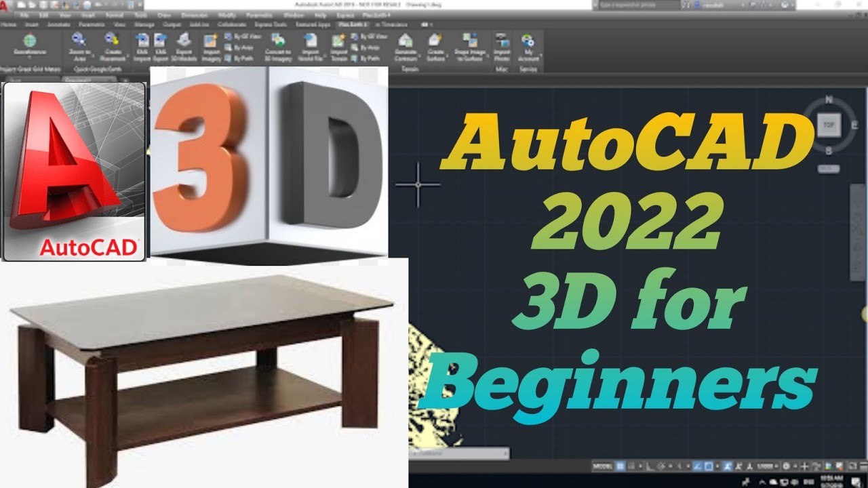Switch to the Express Tools ribbon tab

(270, 24)
